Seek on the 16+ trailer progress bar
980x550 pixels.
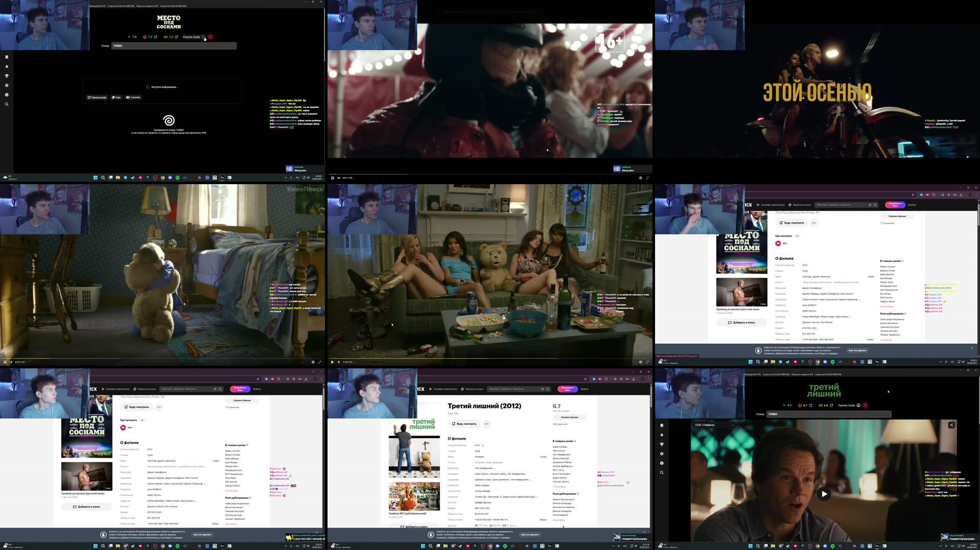pos(490,174)
